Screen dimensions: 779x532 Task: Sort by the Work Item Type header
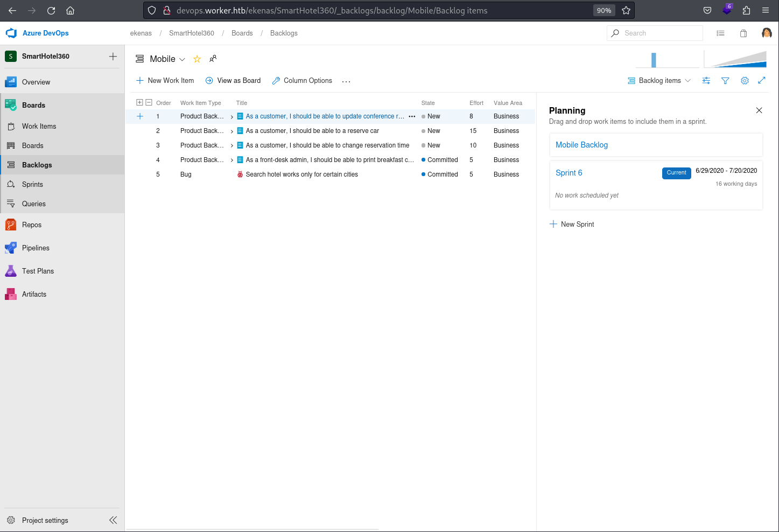coord(201,103)
